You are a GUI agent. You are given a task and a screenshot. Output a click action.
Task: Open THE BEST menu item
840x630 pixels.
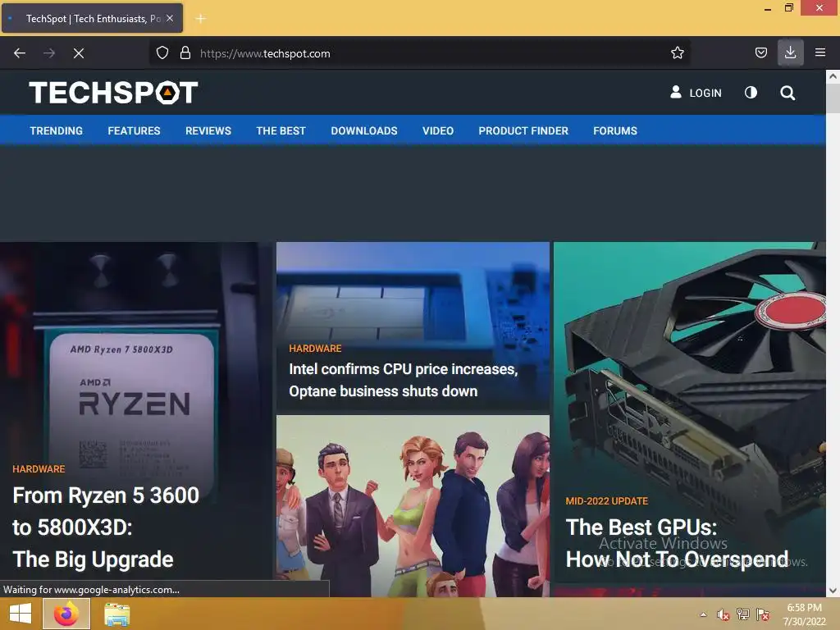tap(281, 130)
